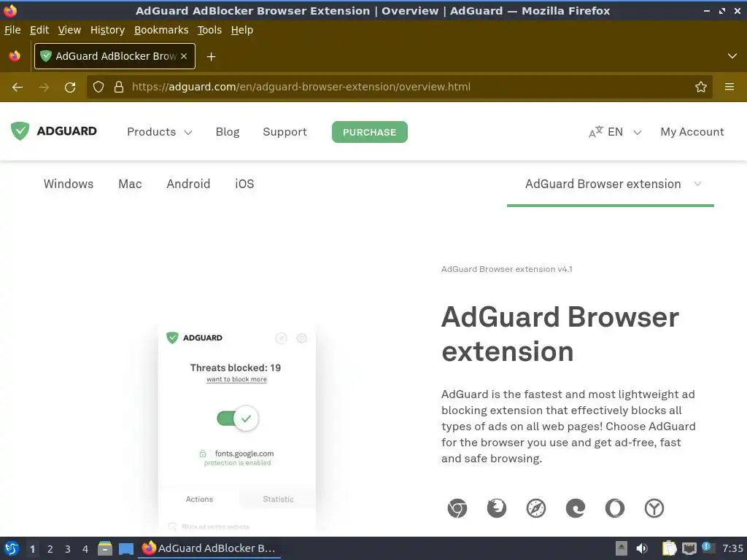Image resolution: width=747 pixels, height=560 pixels.
Task: Click the URL address bar field
Action: pyautogui.click(x=399, y=87)
